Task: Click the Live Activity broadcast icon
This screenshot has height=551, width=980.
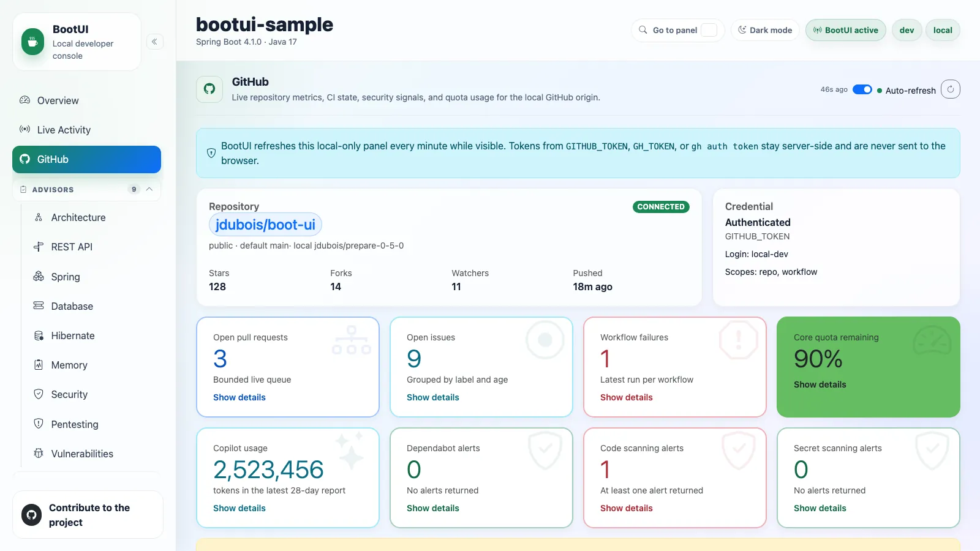Action: 24,129
